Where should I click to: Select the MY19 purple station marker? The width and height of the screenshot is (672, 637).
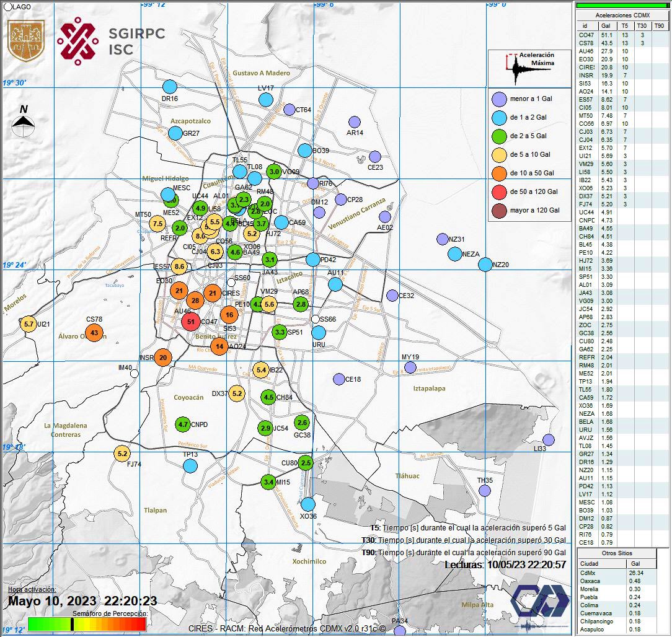pos(410,367)
